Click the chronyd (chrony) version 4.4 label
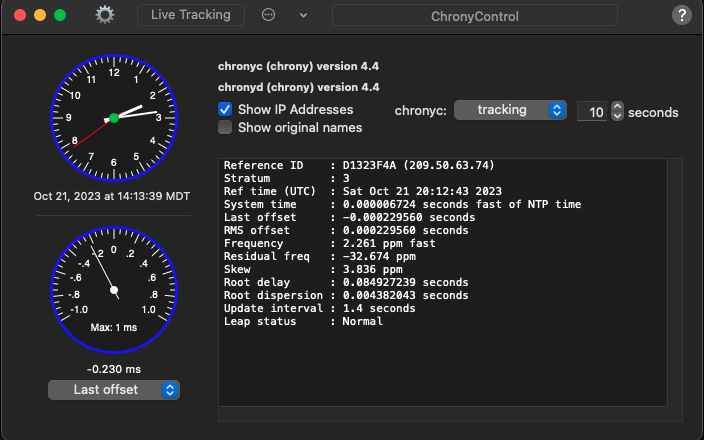 [299, 87]
